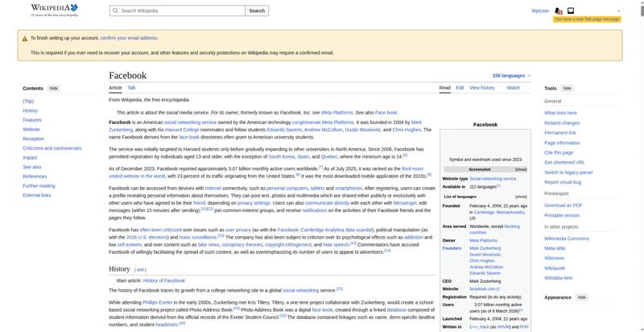Open Printable version link
Screen dimensions: 644x332
[562, 215]
